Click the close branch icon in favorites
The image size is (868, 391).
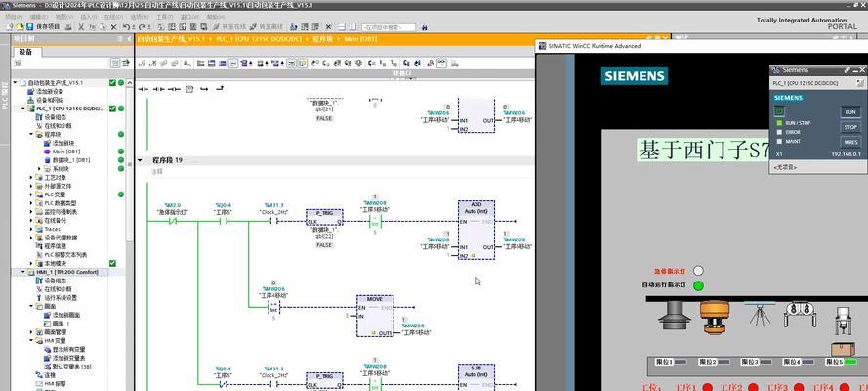click(x=220, y=89)
